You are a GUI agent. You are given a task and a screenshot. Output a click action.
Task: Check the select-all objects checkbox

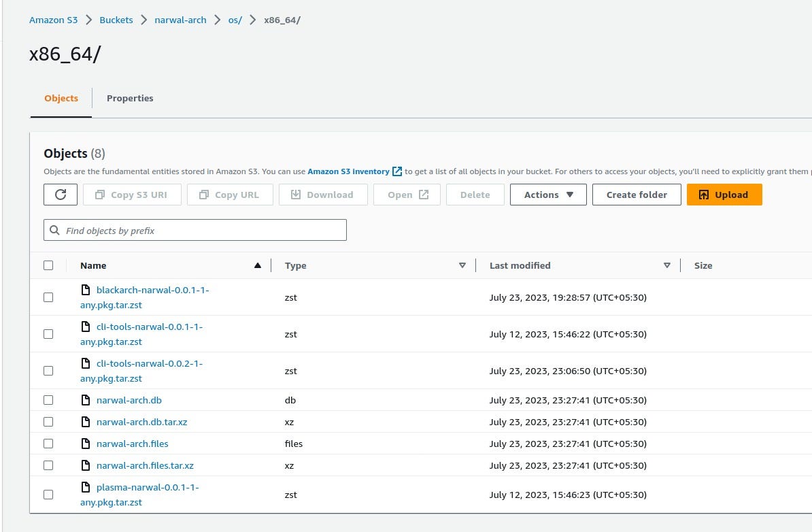[x=48, y=265]
